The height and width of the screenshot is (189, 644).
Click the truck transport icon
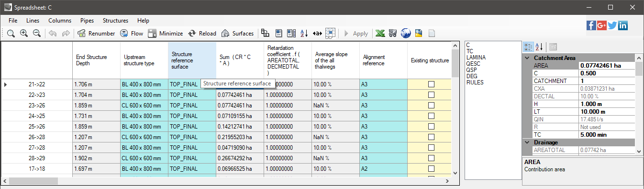[393, 34]
